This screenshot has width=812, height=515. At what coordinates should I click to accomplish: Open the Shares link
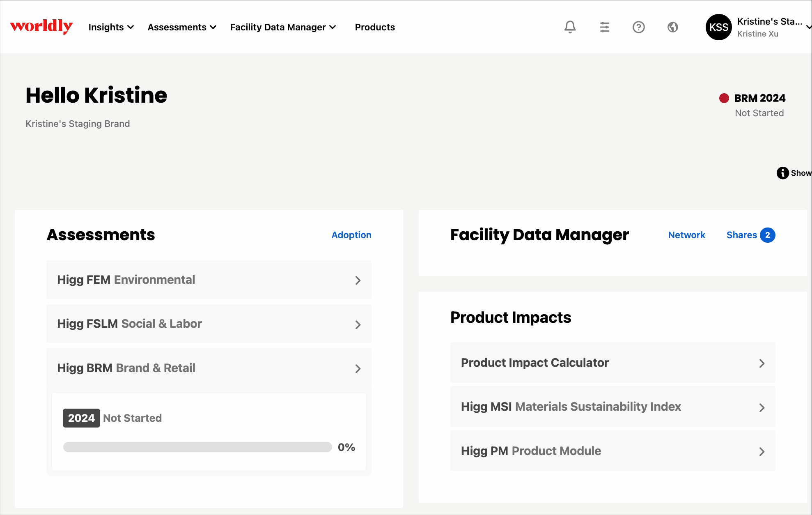pyautogui.click(x=741, y=235)
